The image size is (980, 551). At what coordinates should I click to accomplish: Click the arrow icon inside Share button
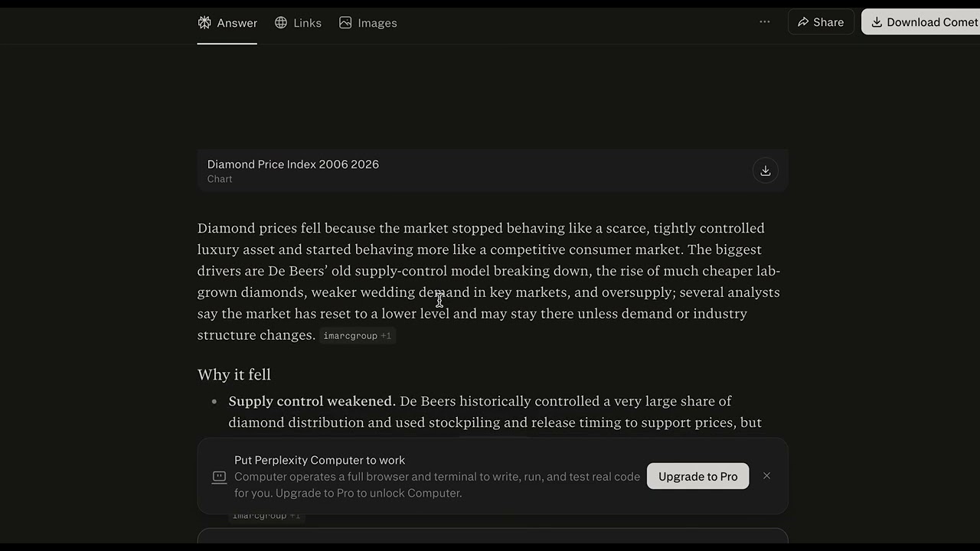click(x=803, y=22)
